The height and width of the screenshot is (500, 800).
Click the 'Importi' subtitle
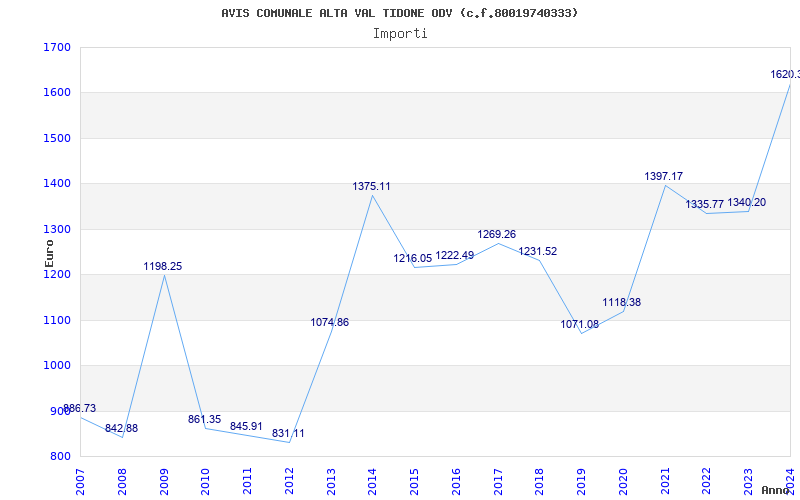[x=400, y=34]
